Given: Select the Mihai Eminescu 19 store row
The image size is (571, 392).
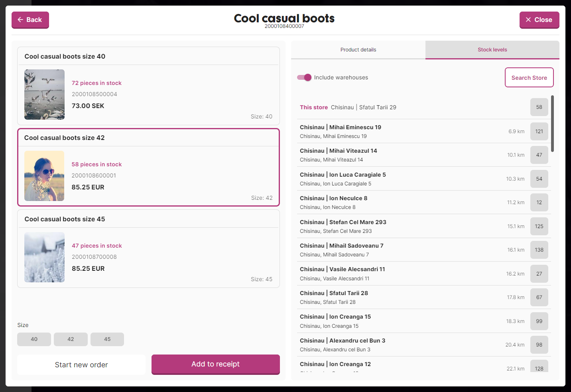Looking at the screenshot, I should point(399,131).
